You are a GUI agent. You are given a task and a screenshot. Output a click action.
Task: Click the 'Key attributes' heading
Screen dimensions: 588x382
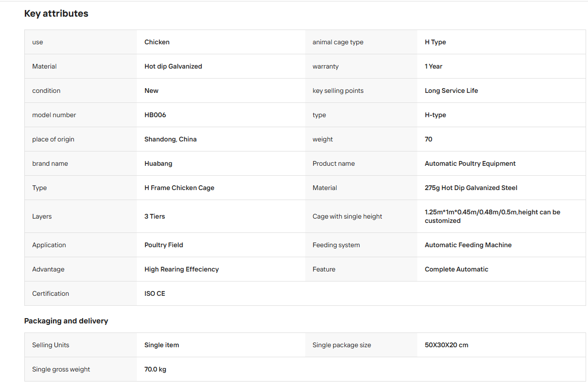(x=56, y=13)
